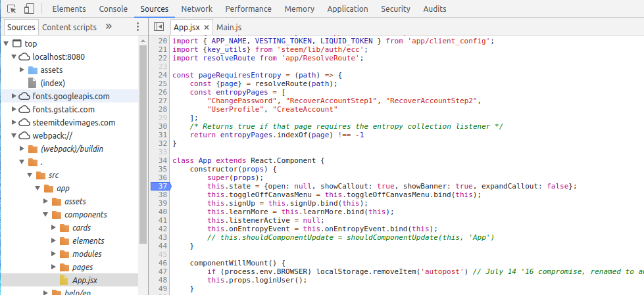Open the Memory tab
Screen dimensions: 644x295
(x=299, y=9)
